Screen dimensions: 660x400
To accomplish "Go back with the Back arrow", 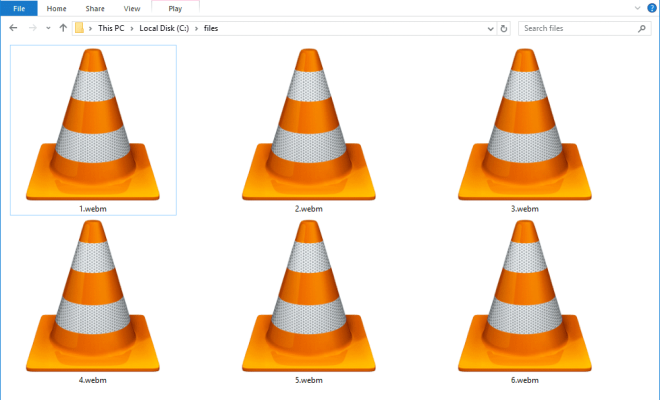I will (13, 28).
